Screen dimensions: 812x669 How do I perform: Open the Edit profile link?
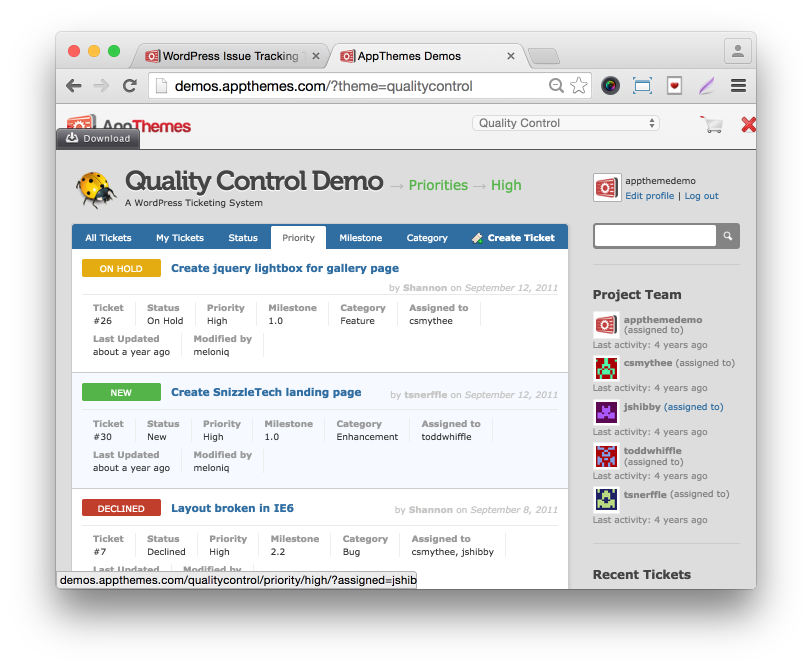tap(649, 195)
